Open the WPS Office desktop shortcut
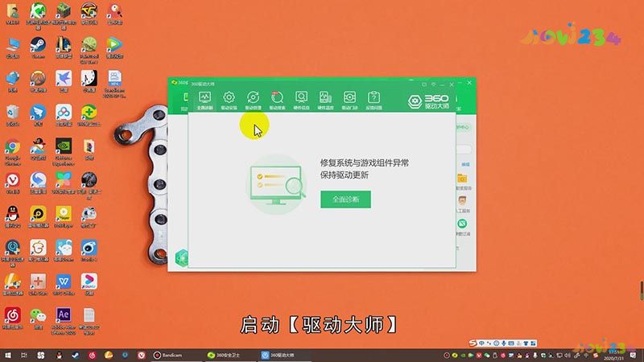 pos(64,285)
